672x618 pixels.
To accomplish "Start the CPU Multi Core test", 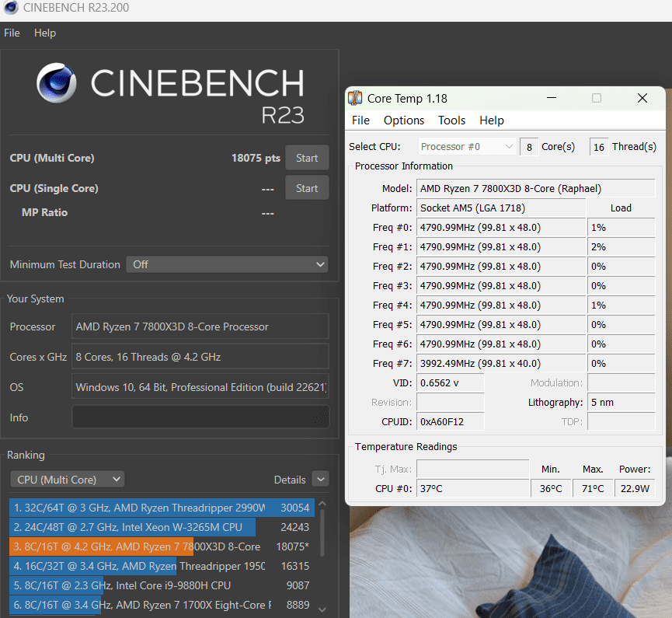I will click(307, 158).
